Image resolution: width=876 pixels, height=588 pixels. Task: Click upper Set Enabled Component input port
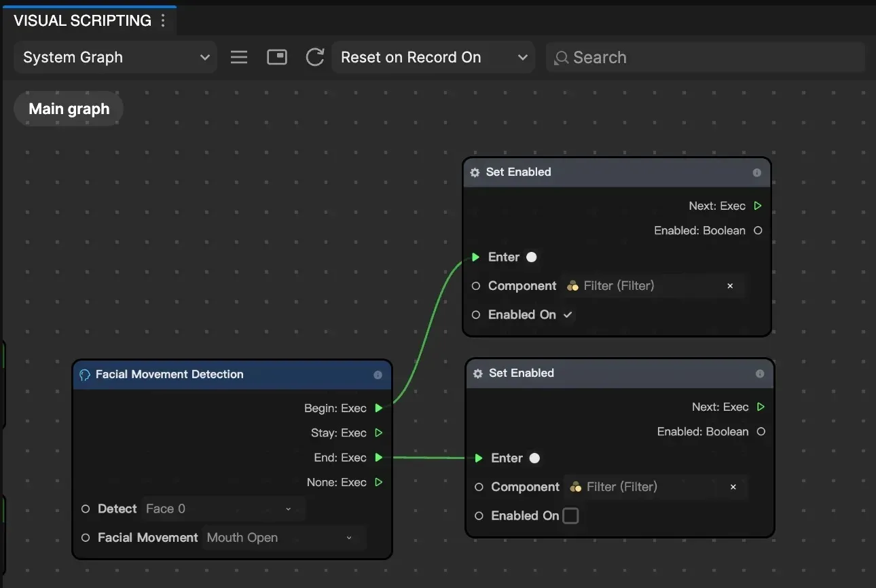pos(476,286)
